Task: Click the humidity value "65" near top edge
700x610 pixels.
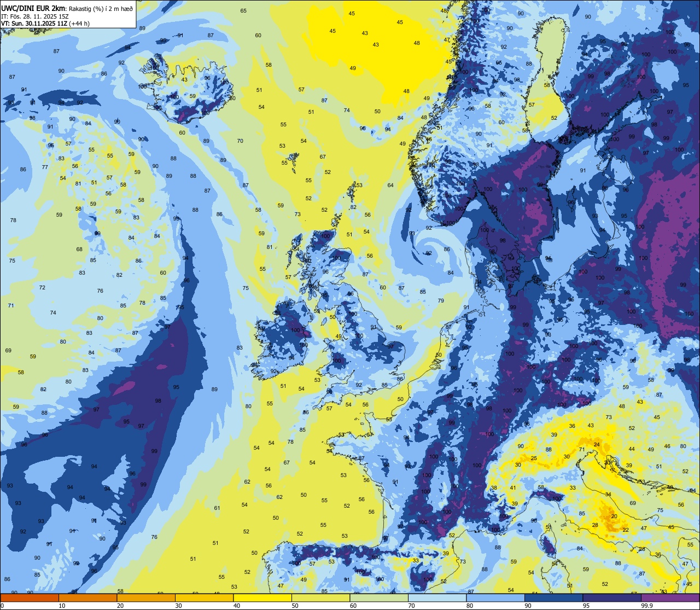Action: point(243,11)
